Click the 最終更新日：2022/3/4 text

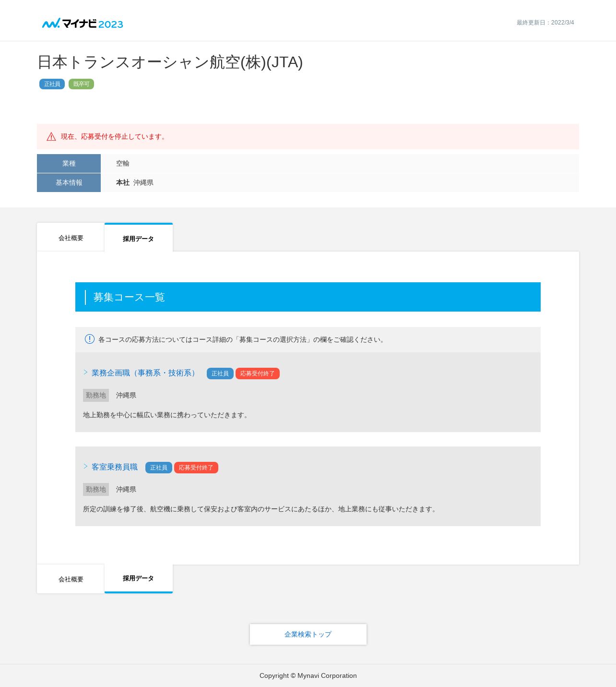(x=545, y=23)
